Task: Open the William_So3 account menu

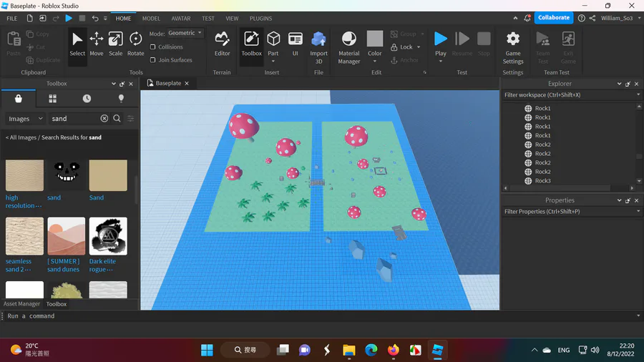Action: pyautogui.click(x=620, y=18)
